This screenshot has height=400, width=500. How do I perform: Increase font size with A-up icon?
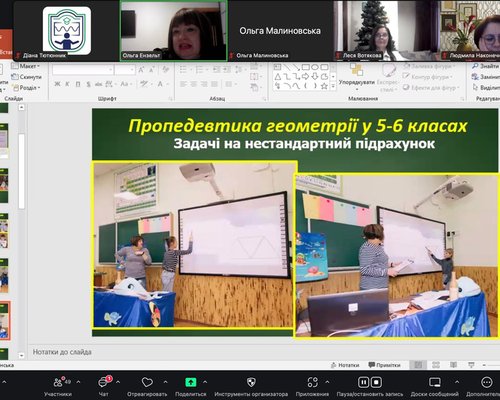(x=141, y=70)
